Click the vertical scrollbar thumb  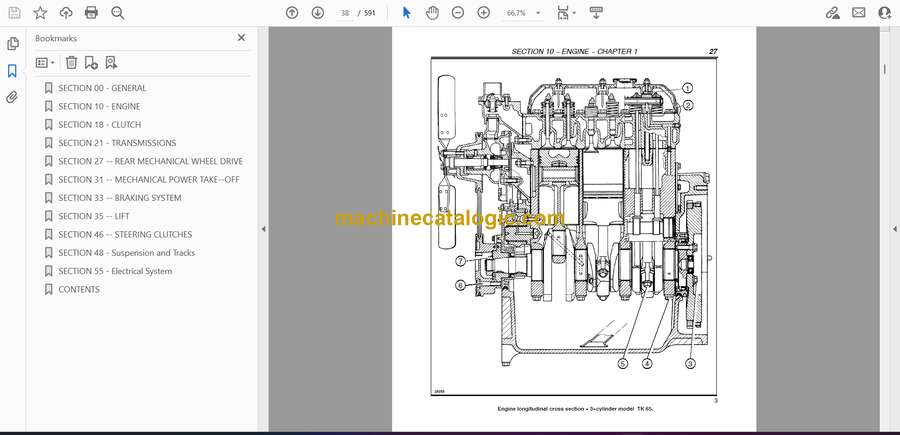click(884, 70)
